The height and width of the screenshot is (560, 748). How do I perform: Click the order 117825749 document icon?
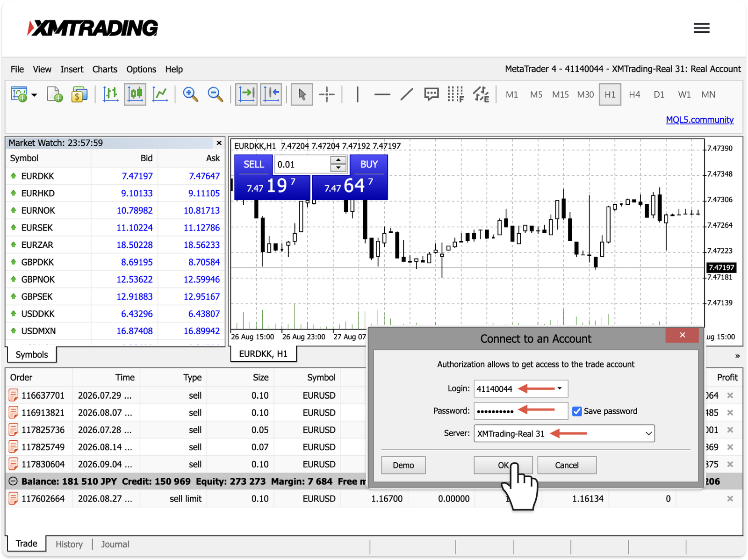click(13, 447)
